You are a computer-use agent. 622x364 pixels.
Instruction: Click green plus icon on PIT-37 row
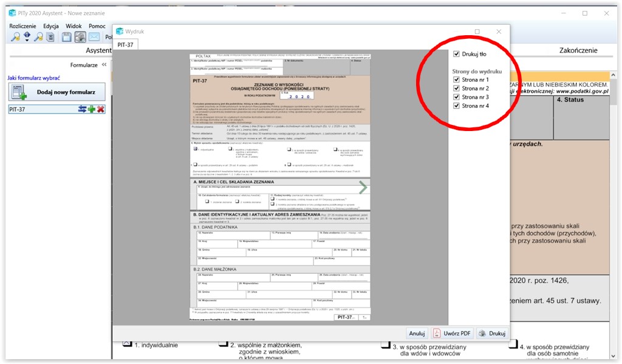point(92,109)
